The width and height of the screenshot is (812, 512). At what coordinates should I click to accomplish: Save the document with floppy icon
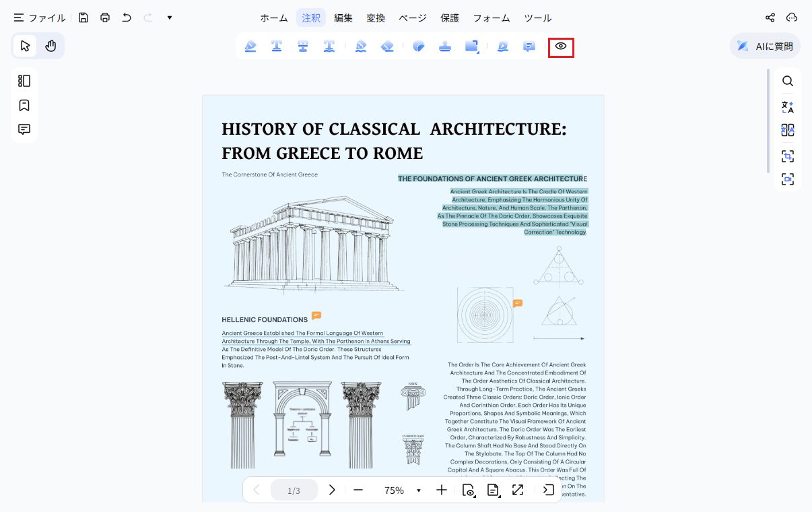point(83,18)
